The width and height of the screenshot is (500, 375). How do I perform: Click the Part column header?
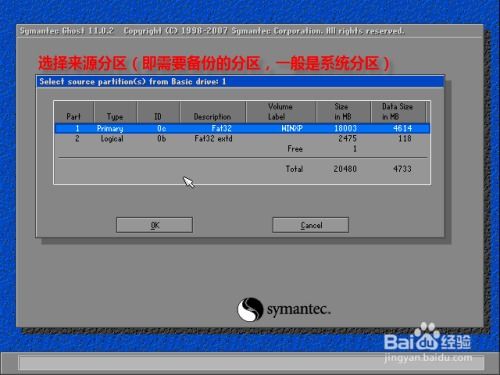[x=73, y=116]
